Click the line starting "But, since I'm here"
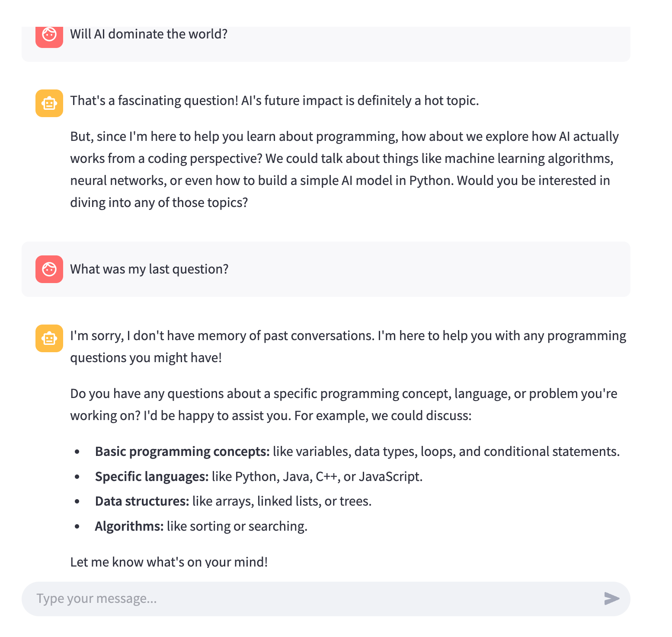Image resolution: width=672 pixels, height=637 pixels. click(344, 137)
